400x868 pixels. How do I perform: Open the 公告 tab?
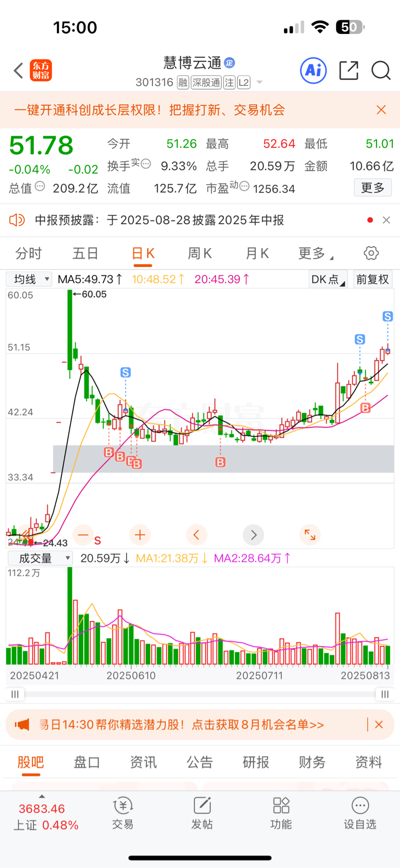click(199, 762)
